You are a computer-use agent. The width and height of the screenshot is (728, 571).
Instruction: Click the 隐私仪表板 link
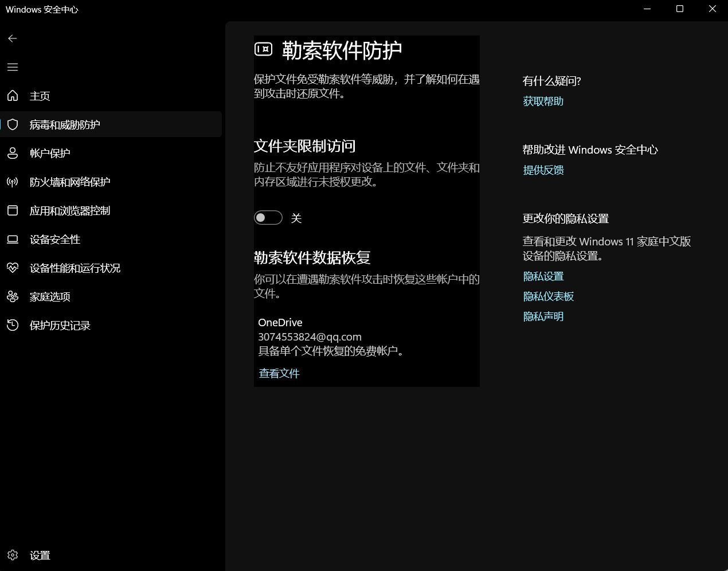[x=549, y=296]
